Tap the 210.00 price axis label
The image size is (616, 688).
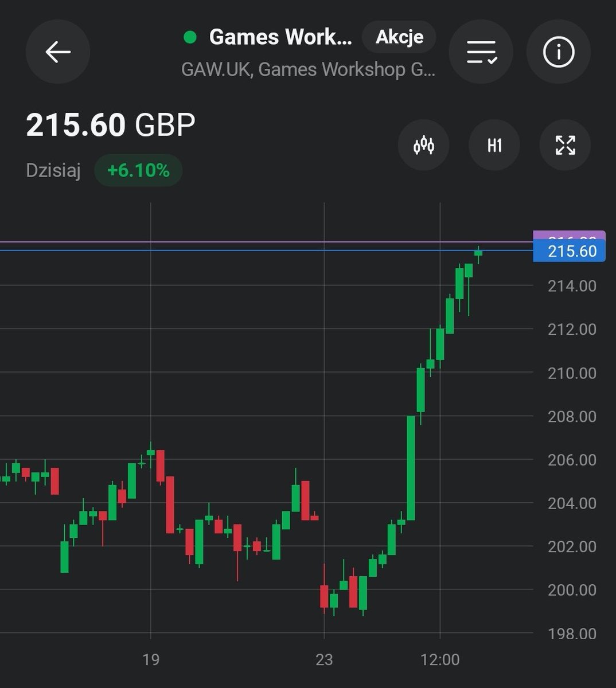click(572, 373)
